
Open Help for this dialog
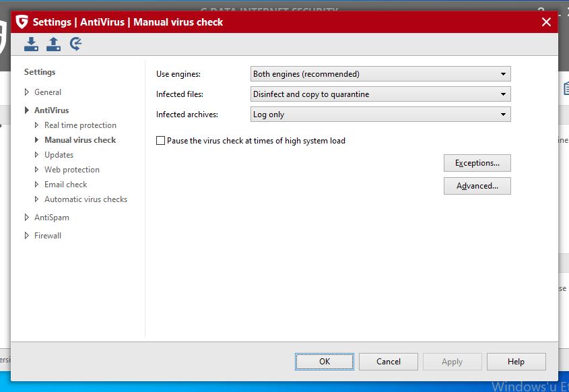pyautogui.click(x=516, y=362)
